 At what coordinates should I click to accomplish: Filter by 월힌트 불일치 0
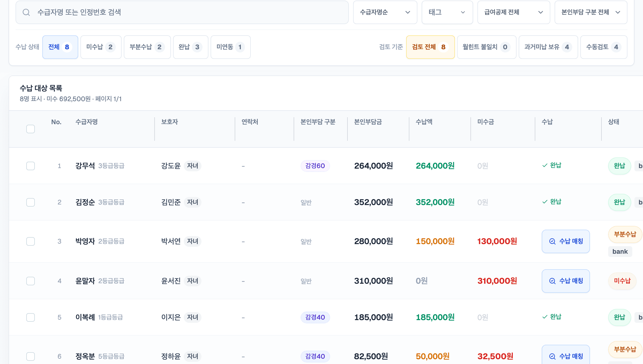coord(487,47)
